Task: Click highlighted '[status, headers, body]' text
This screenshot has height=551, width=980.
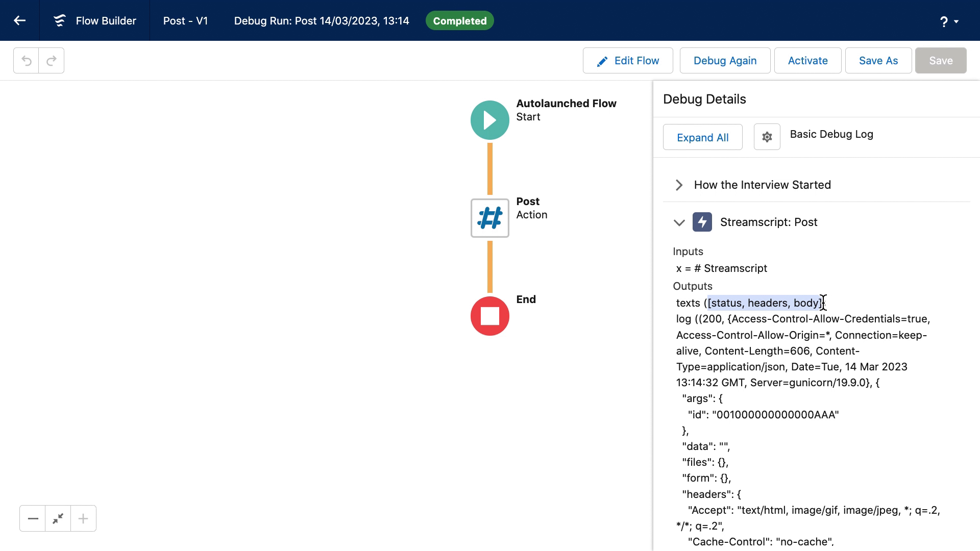Action: coord(764,303)
